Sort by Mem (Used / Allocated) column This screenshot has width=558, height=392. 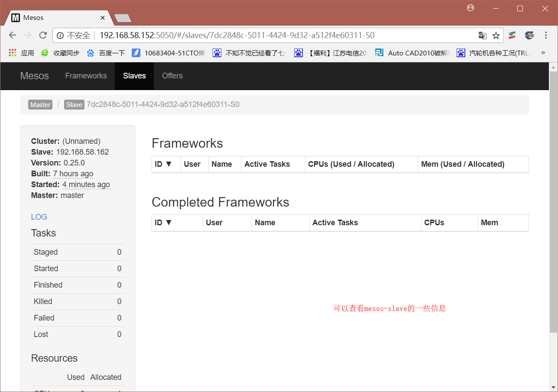(474, 164)
